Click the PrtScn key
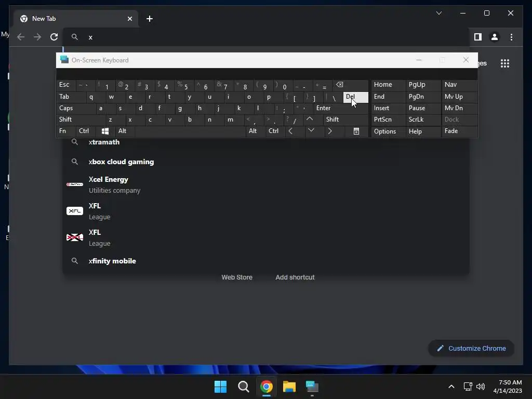Viewport: 532px width, 399px height. (388, 119)
